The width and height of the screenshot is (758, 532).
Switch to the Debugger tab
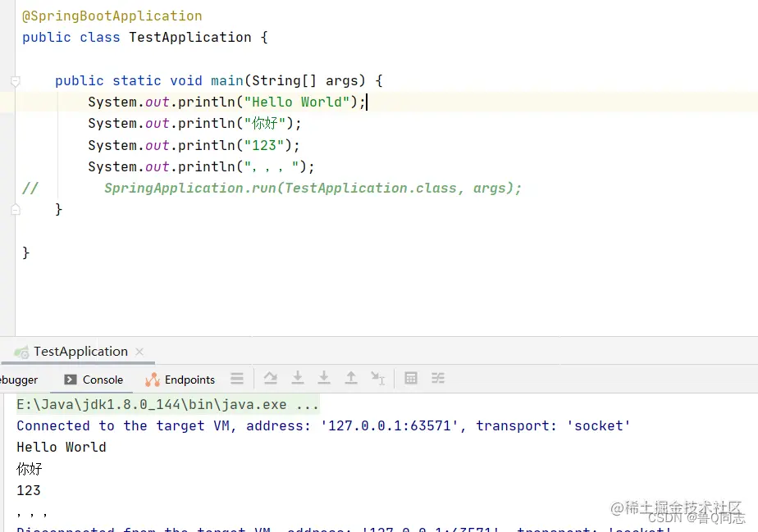[x=18, y=380]
